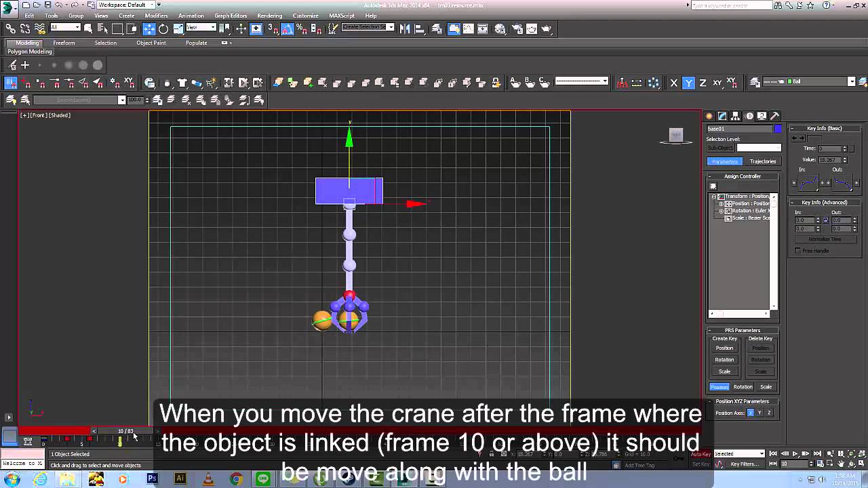Click the Parameters button
The height and width of the screenshot is (488, 868).
click(725, 161)
